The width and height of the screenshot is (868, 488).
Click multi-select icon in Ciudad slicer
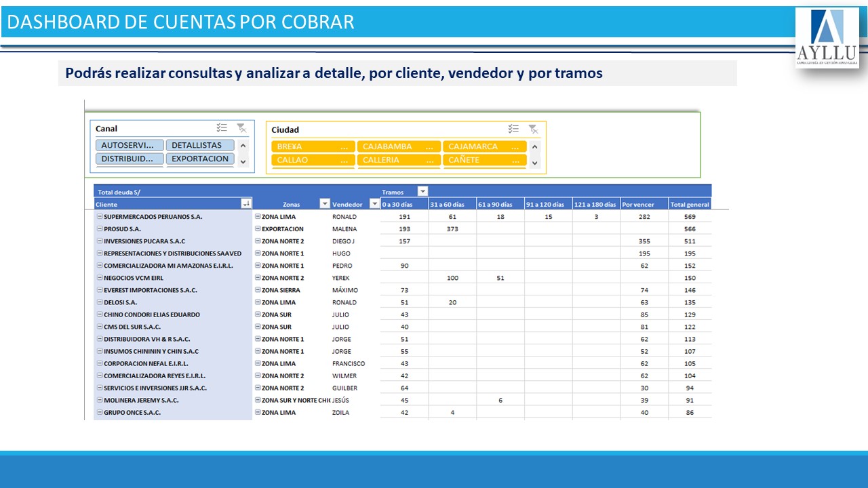pyautogui.click(x=513, y=129)
